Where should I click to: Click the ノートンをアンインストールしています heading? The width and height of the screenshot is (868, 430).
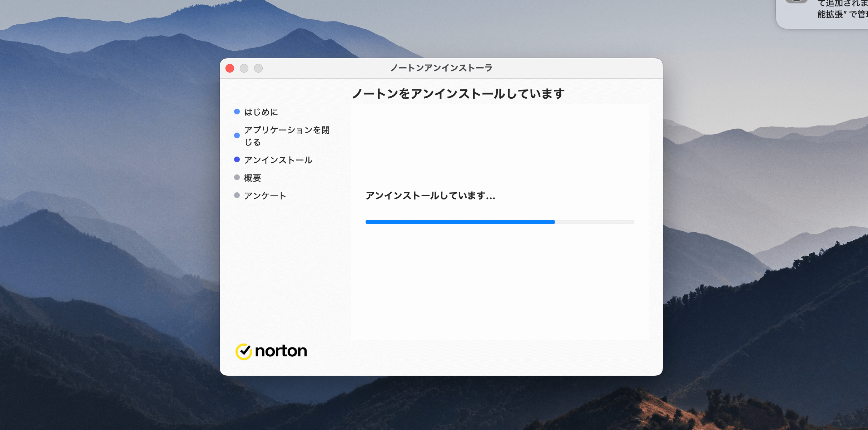tap(458, 94)
